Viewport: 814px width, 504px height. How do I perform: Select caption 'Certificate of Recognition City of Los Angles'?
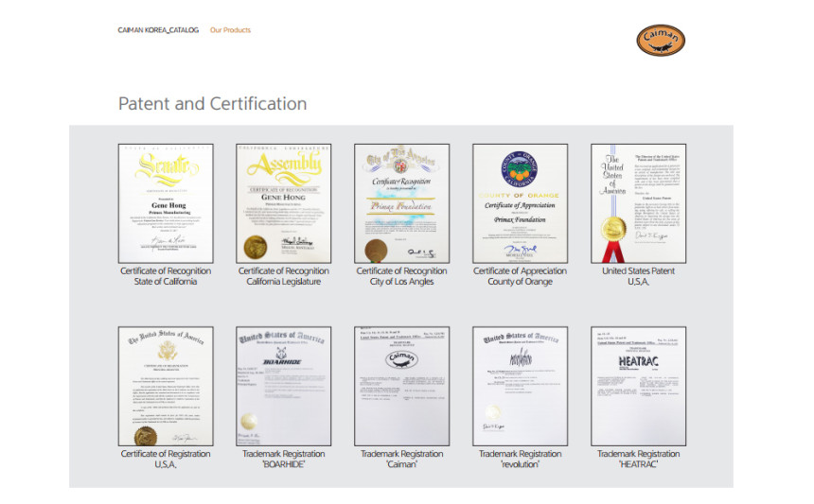pos(402,276)
